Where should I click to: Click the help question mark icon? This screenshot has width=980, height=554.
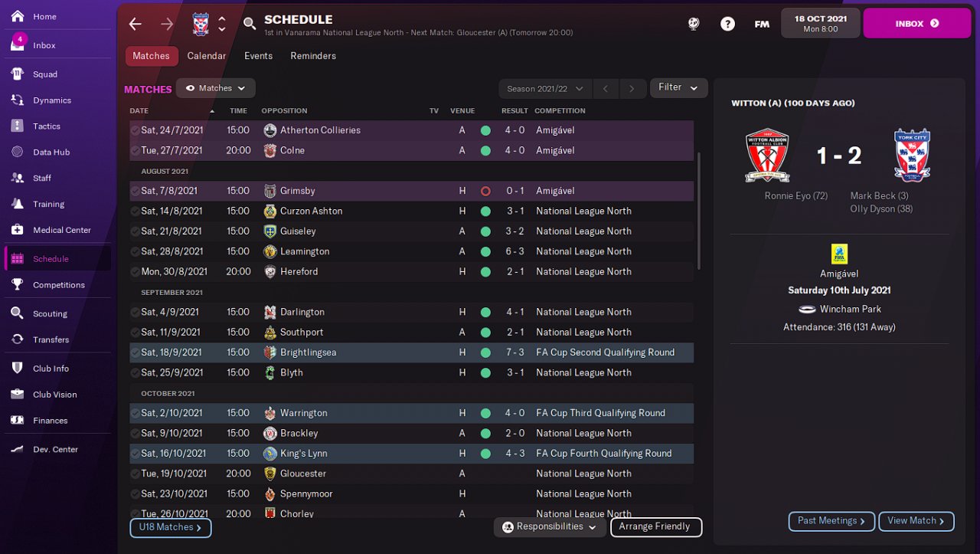click(727, 24)
